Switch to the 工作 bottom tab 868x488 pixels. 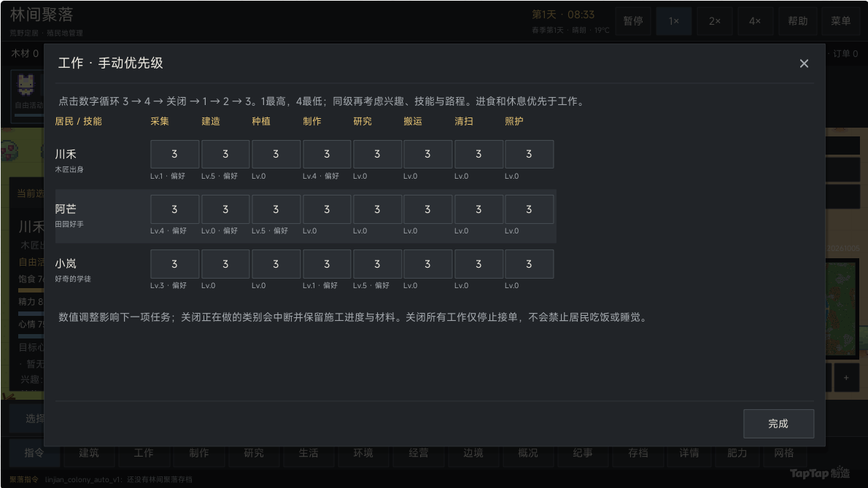click(144, 453)
